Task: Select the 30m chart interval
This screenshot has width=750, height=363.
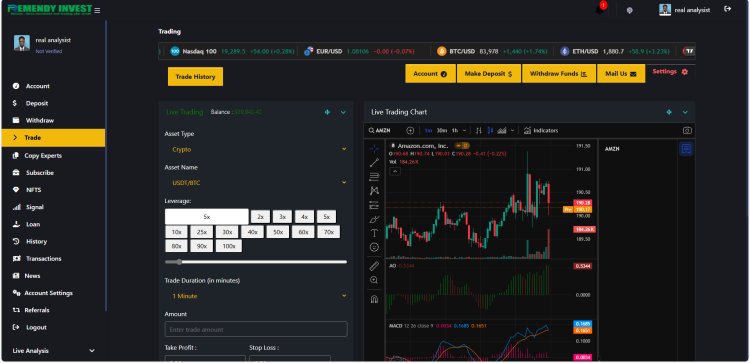Action: [441, 130]
